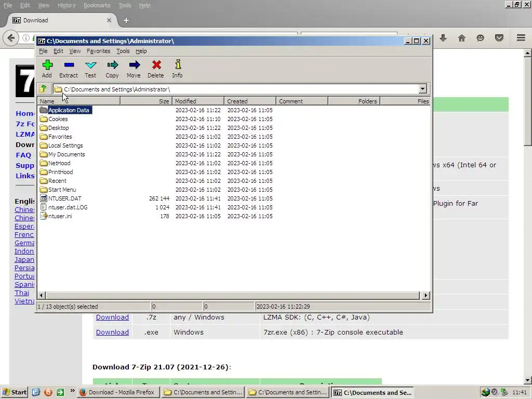Go up one folder level in 7-Zip
The width and height of the screenshot is (532, 399).
pyautogui.click(x=44, y=89)
